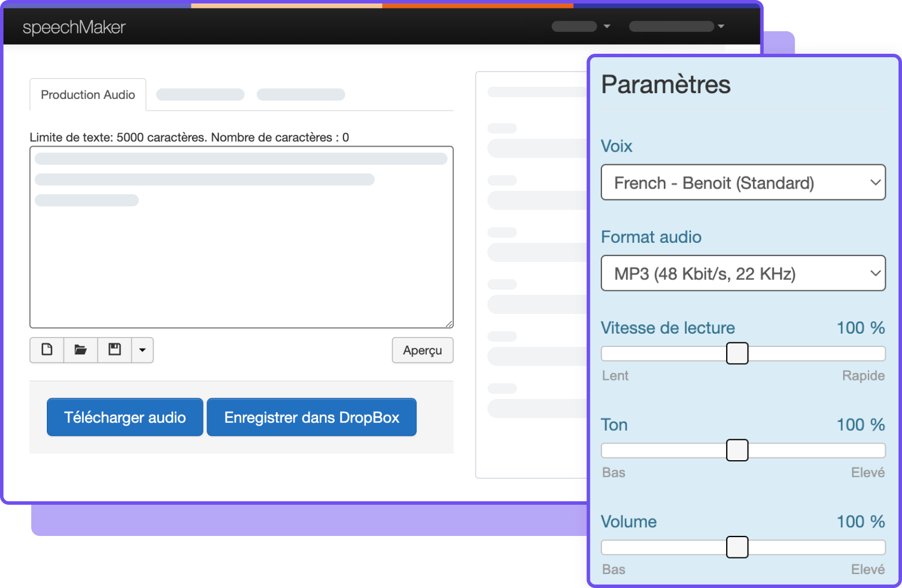Open a text file using the folder icon
This screenshot has height=588, width=902.
pyautogui.click(x=80, y=350)
